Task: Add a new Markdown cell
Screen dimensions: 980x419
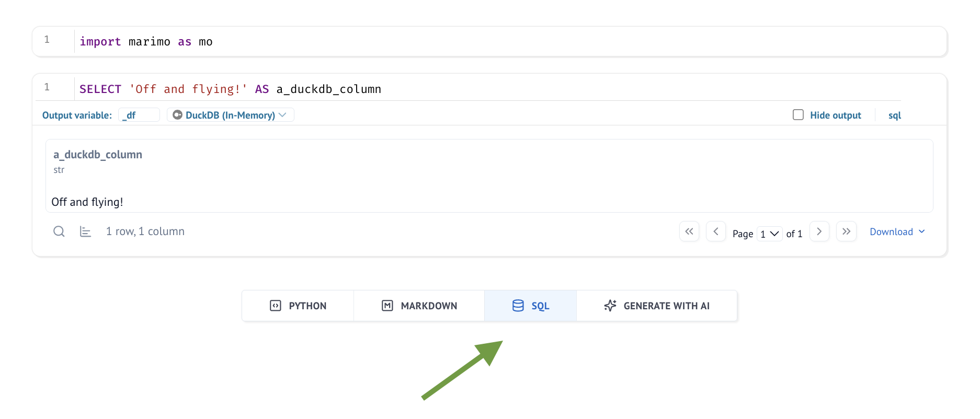Action: [419, 306]
